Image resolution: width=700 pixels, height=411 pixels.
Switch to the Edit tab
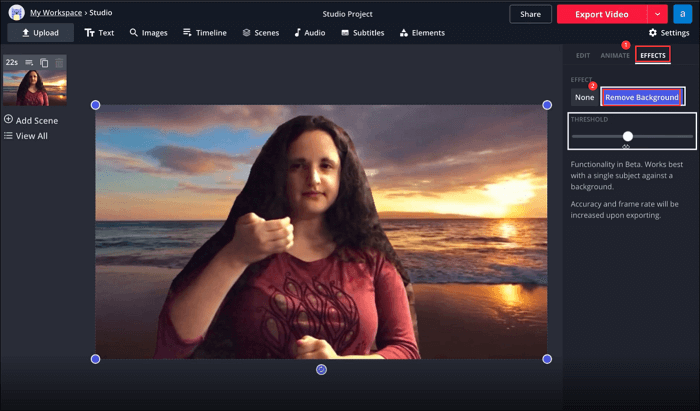[x=583, y=56]
